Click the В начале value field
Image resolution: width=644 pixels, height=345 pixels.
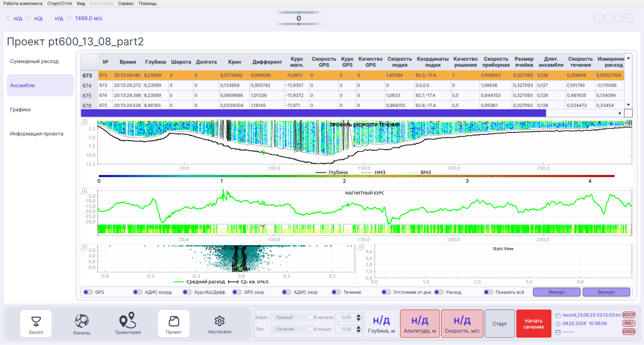(x=346, y=317)
